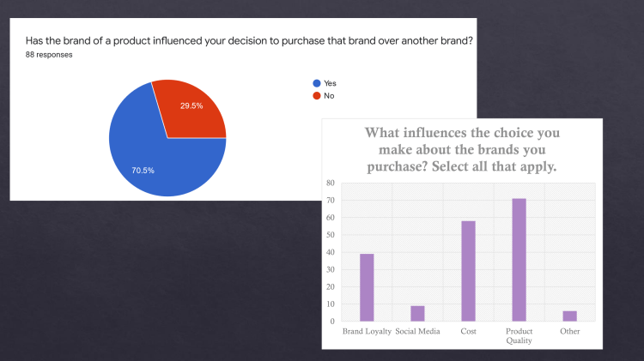Click the short Other bar

569,316
